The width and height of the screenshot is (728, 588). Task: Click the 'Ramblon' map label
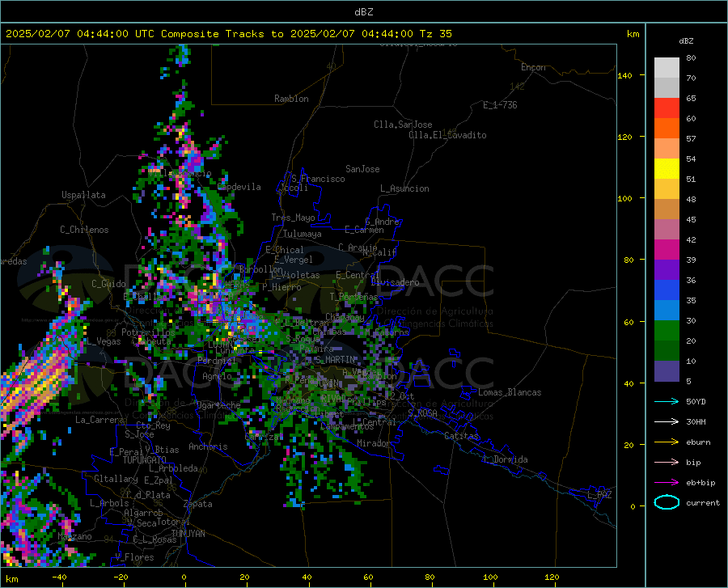pyautogui.click(x=291, y=99)
